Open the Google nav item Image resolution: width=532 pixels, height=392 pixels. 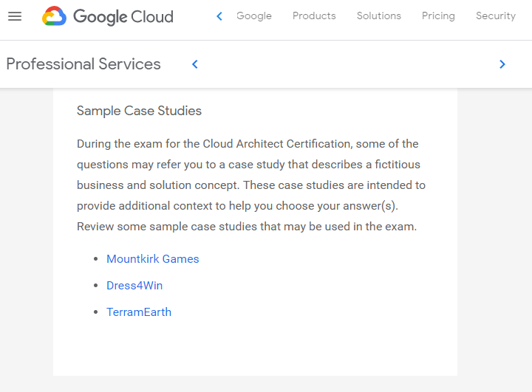(x=253, y=16)
